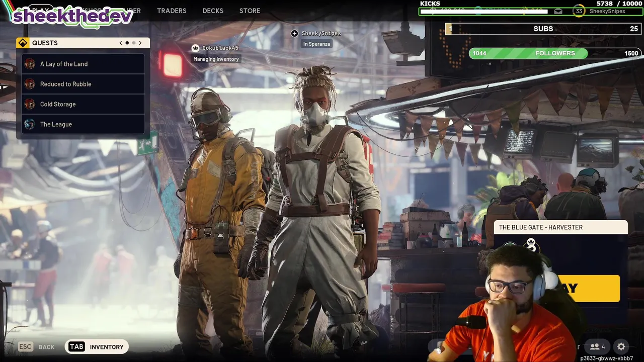Screen dimensions: 644x362
Task: Click the Managing Inventory status label
Action: point(216,59)
